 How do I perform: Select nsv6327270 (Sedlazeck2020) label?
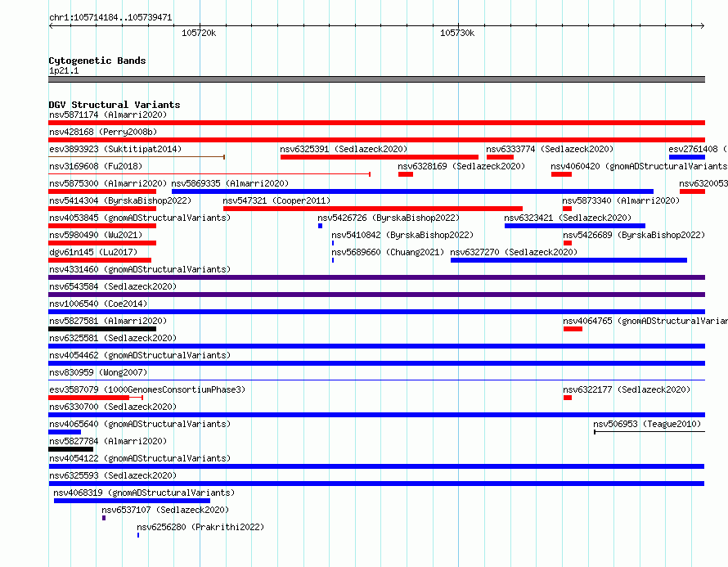pyautogui.click(x=514, y=252)
